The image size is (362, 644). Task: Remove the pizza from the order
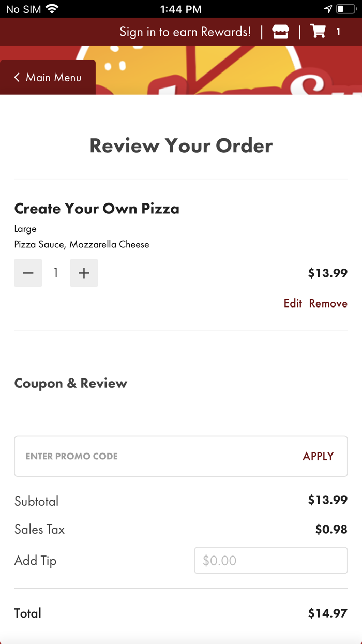[x=328, y=303]
